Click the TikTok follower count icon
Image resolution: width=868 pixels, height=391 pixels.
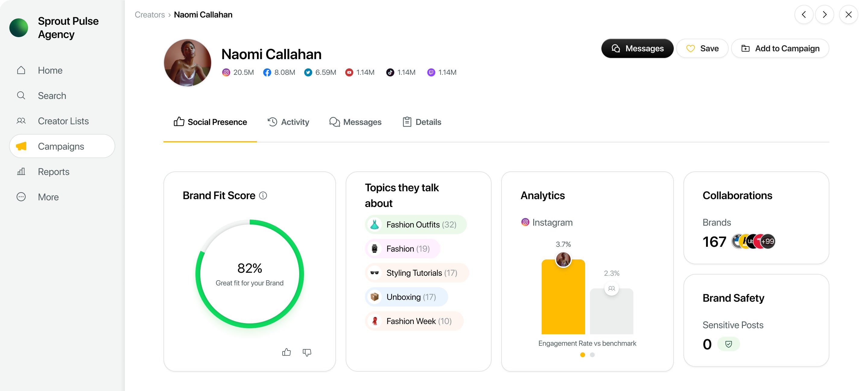390,72
